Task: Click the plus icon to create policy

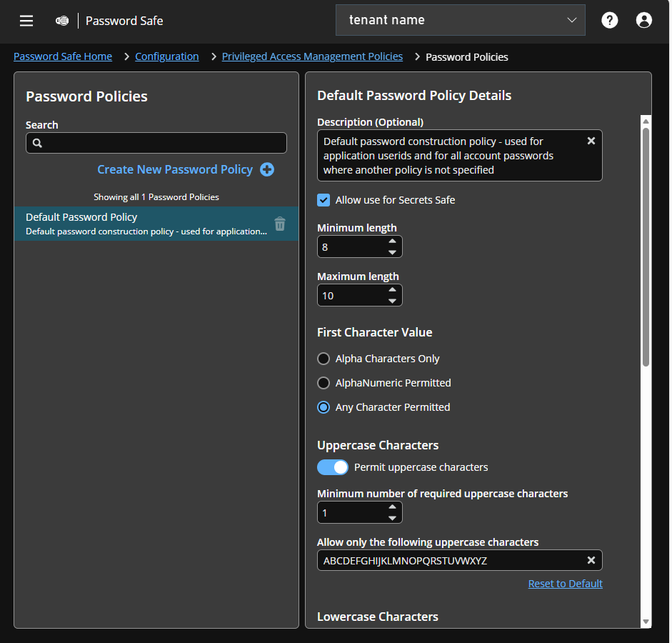Action: 267,170
